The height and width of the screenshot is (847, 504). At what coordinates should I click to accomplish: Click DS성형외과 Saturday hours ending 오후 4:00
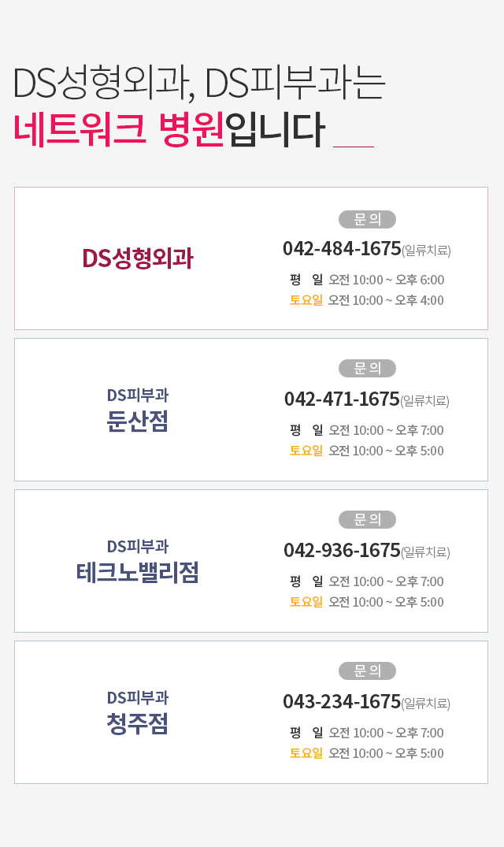(386, 300)
